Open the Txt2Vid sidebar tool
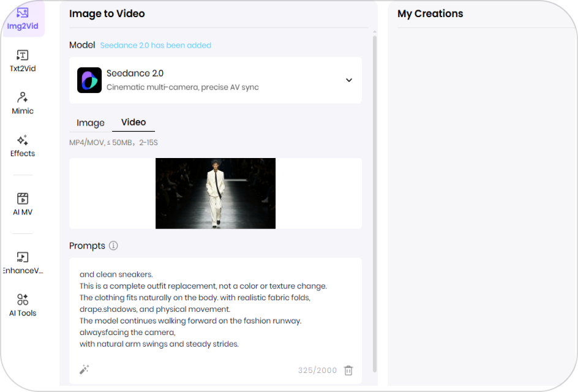578x392 pixels. [23, 61]
